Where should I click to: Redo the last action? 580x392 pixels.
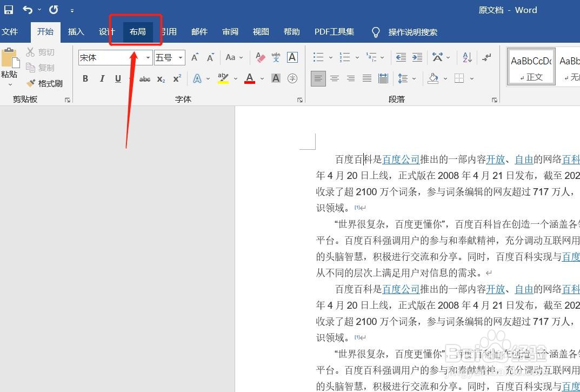54,10
